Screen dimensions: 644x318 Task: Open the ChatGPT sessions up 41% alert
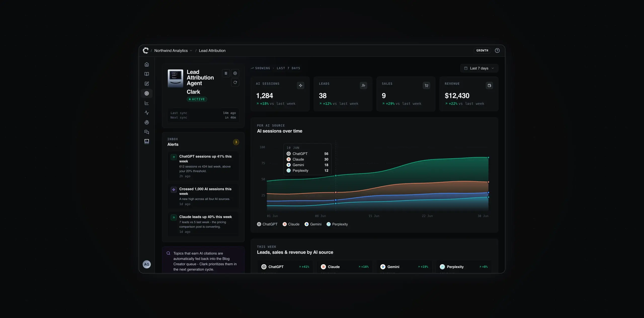203,166
